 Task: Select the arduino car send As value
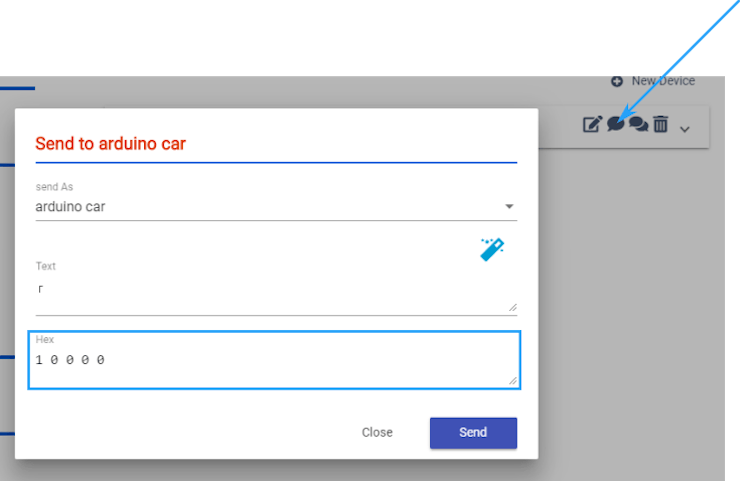pyautogui.click(x=70, y=207)
